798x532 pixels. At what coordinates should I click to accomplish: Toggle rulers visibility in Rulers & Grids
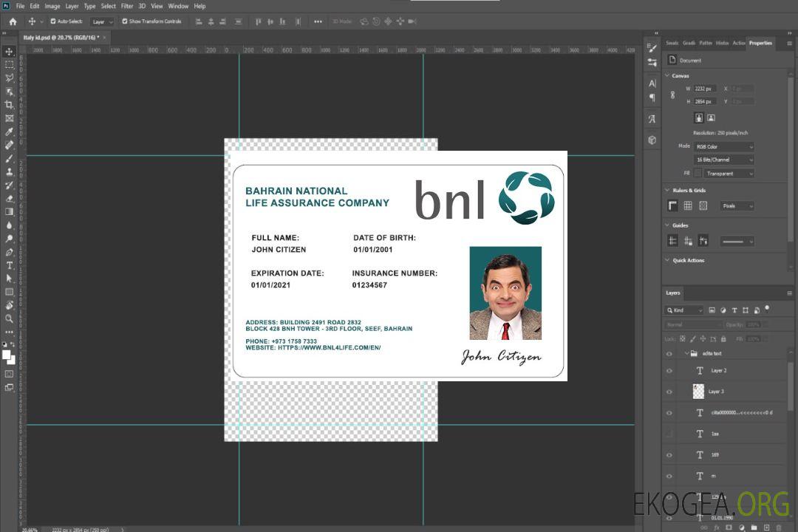[x=672, y=205]
